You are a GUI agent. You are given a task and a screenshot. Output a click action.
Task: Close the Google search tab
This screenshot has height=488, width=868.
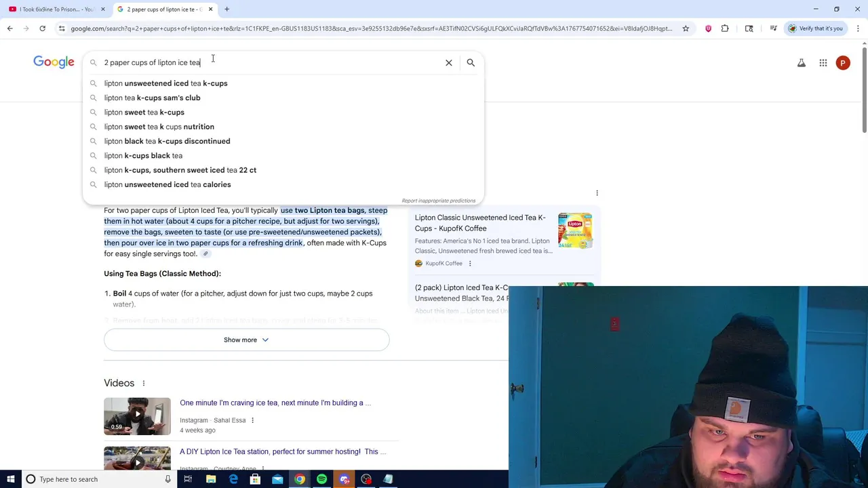coord(210,9)
